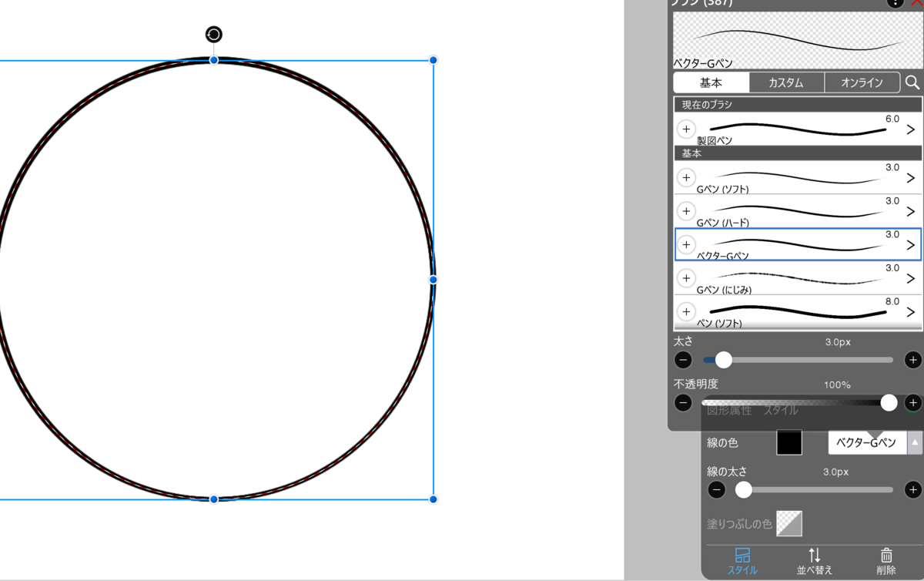The image size is (924, 581).
Task: Select the Gペン (にじみ) brush
Action: click(798, 278)
